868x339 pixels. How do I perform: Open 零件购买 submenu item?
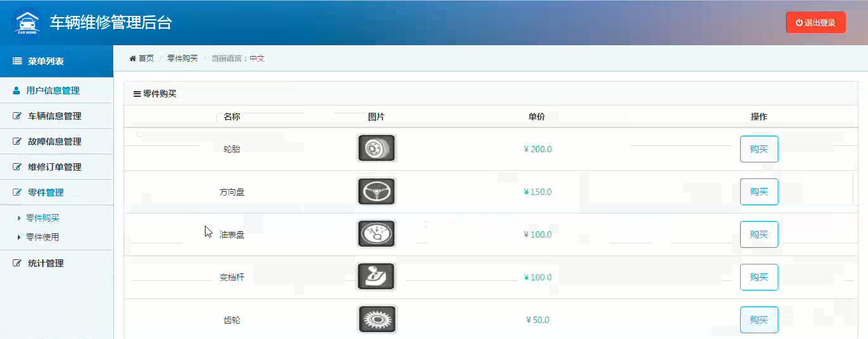43,218
